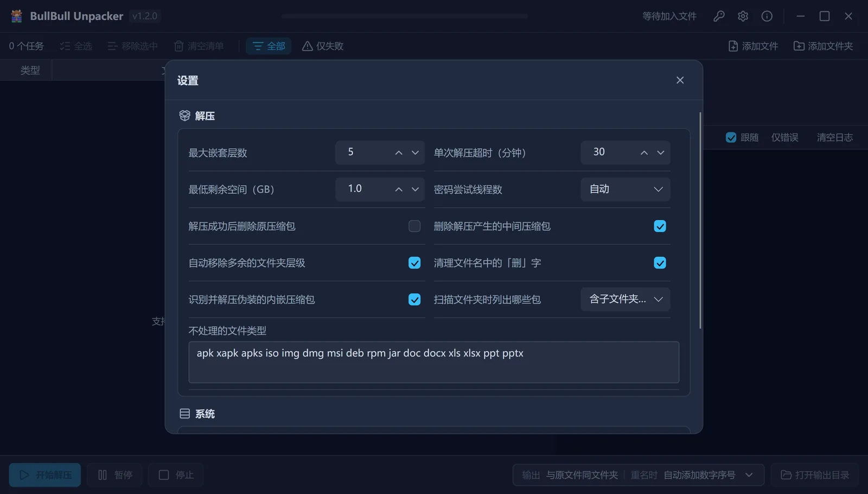Click 打开输出目录 button
Viewport: 868px width, 494px height.
coord(815,475)
